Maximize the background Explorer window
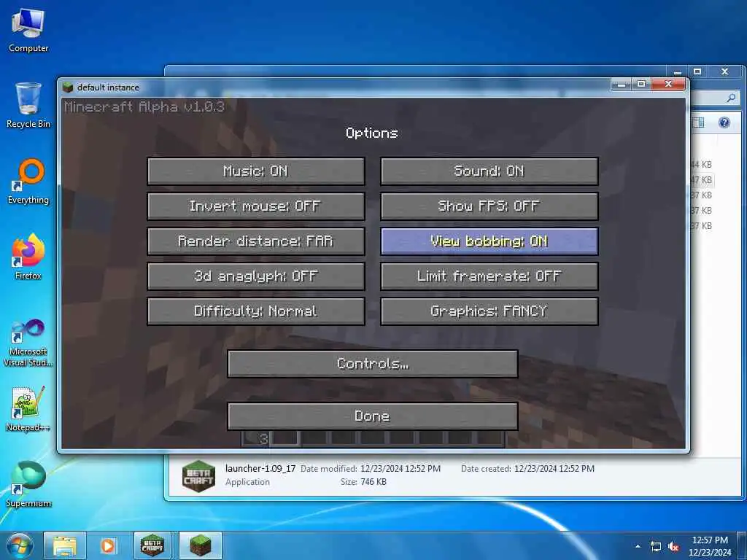 point(697,71)
